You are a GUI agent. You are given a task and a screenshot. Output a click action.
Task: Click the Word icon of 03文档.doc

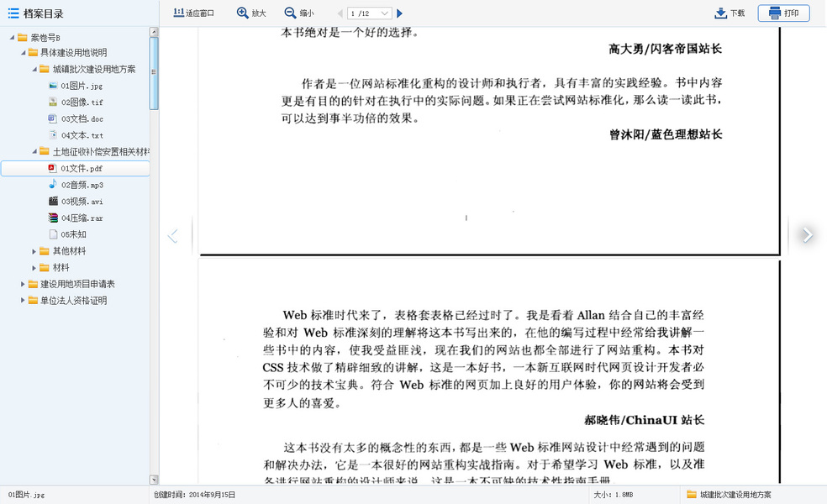point(53,118)
